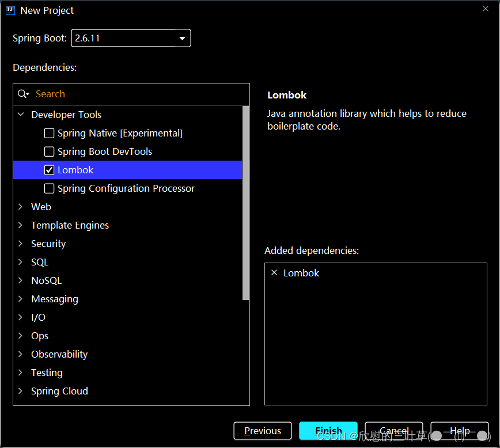Viewport: 500px width, 448px height.
Task: Select the Observability tree label
Action: [59, 354]
